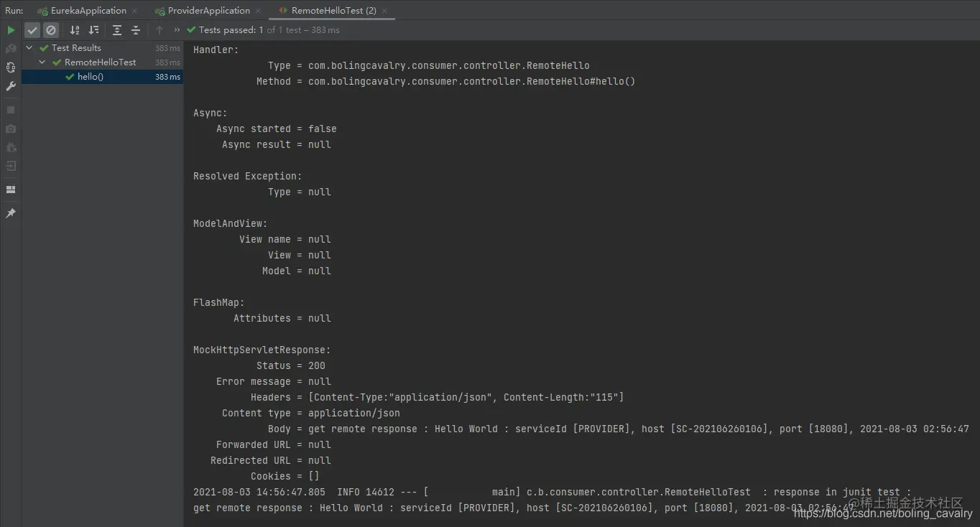Click 'Error message = null' line
The height and width of the screenshot is (527, 980).
[x=274, y=381]
